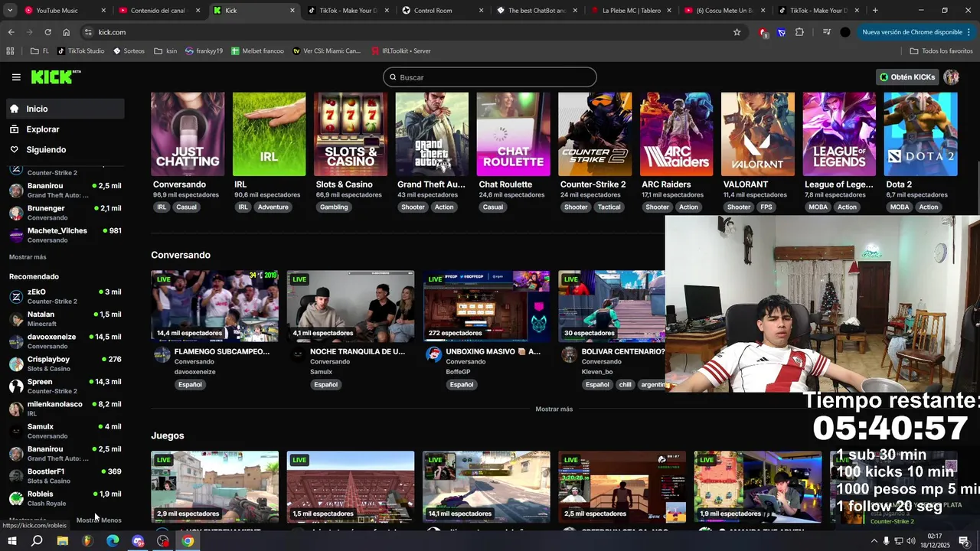
Task: Open Machete_Vilches channel in sidebar
Action: (x=64, y=235)
